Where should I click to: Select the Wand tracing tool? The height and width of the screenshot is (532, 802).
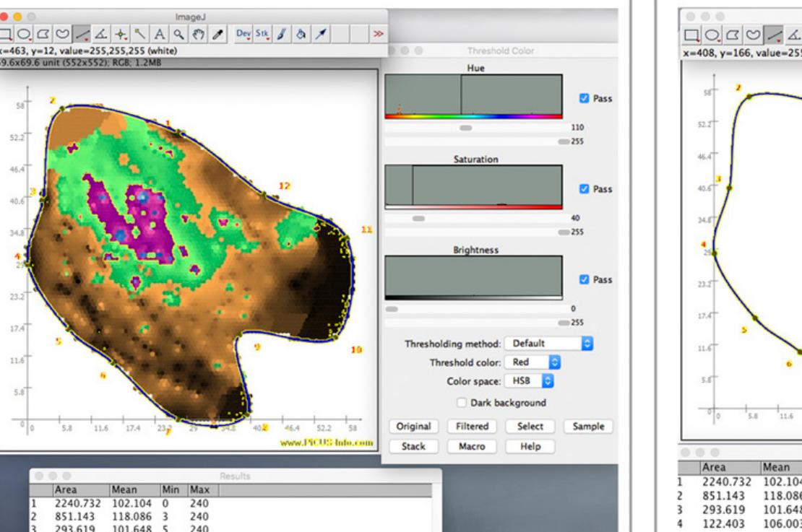[x=139, y=34]
